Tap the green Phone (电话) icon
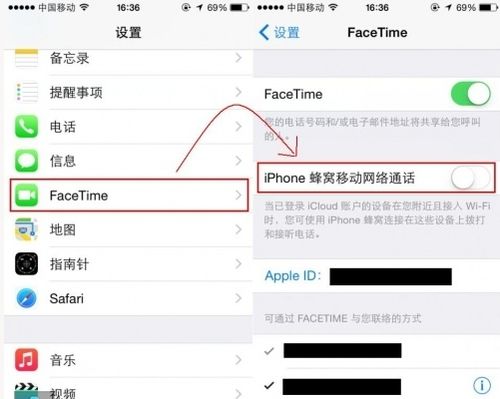The image size is (500, 399). [x=27, y=127]
